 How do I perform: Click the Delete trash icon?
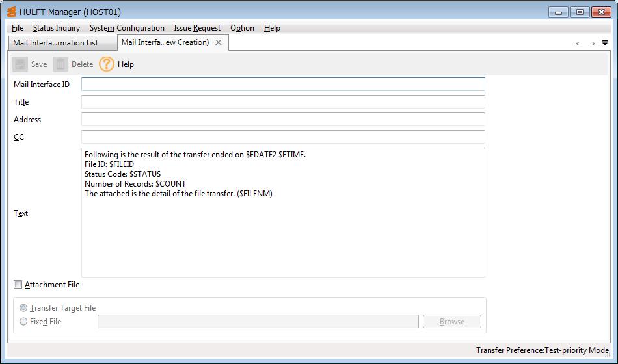click(x=60, y=64)
